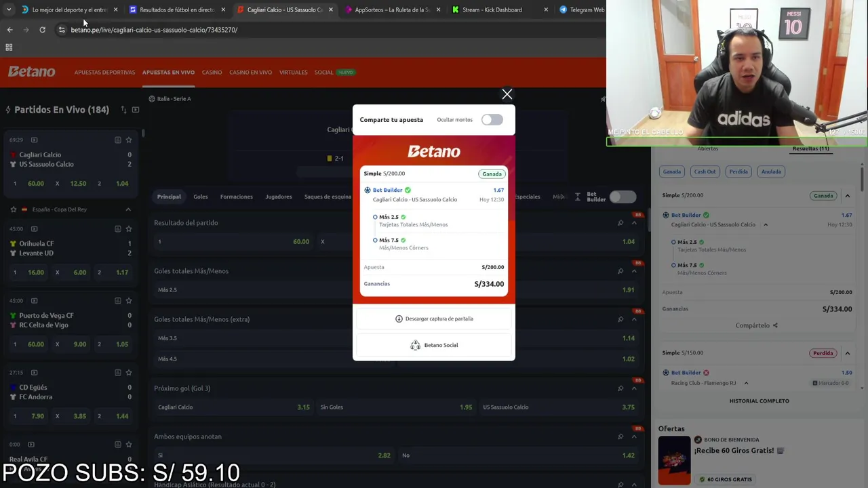868x488 pixels.
Task: Pin the Próximo gol (Gol 3) market
Action: point(620,388)
